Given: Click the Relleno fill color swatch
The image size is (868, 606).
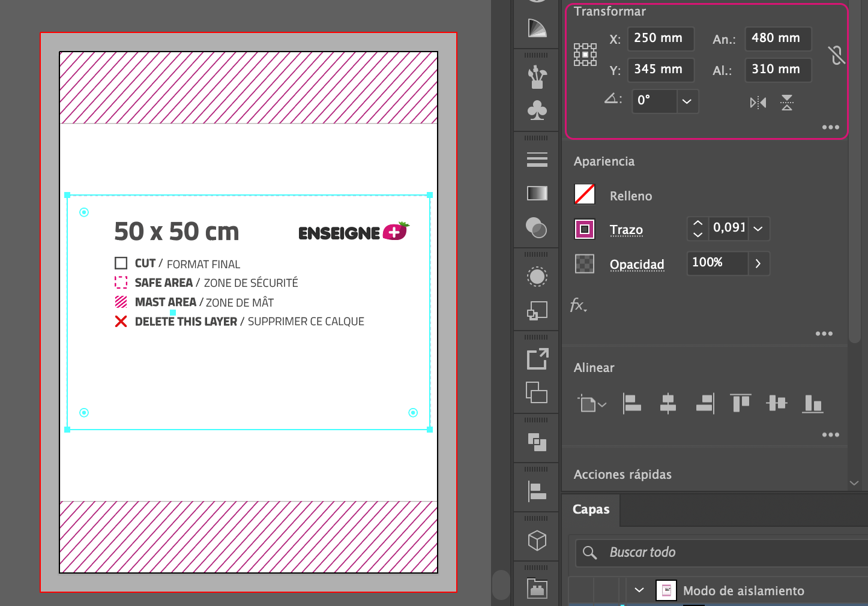Looking at the screenshot, I should click(585, 194).
